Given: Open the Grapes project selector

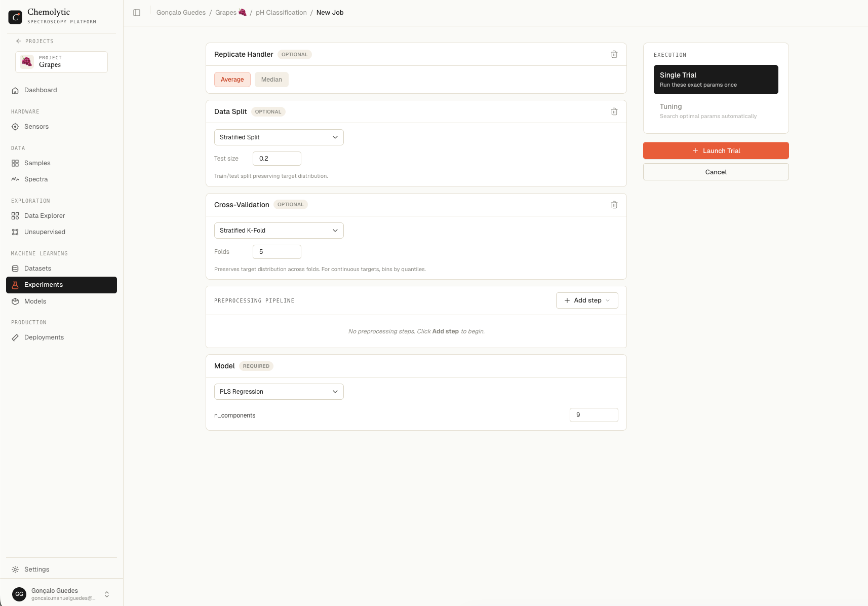Looking at the screenshot, I should pos(61,62).
